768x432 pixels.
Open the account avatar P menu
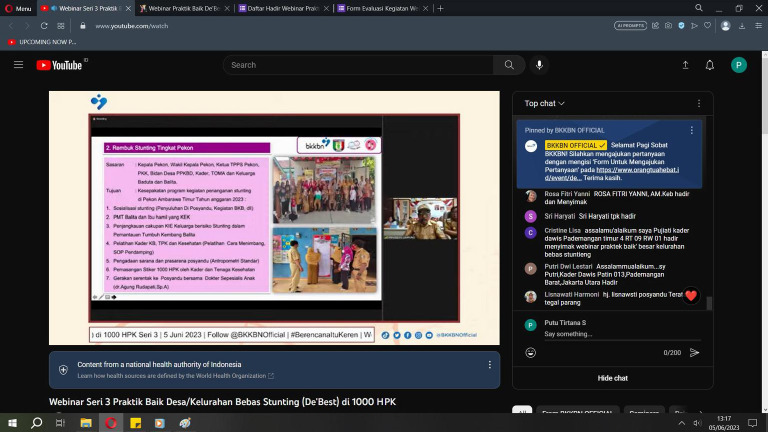[738, 65]
